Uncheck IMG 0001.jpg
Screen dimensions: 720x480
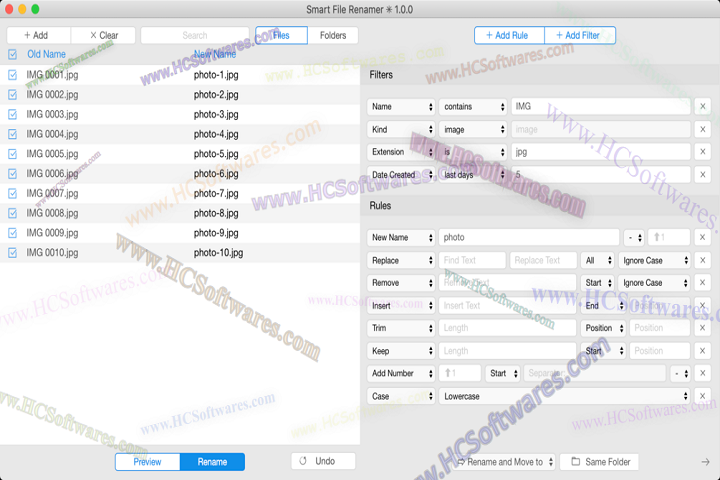click(x=12, y=74)
